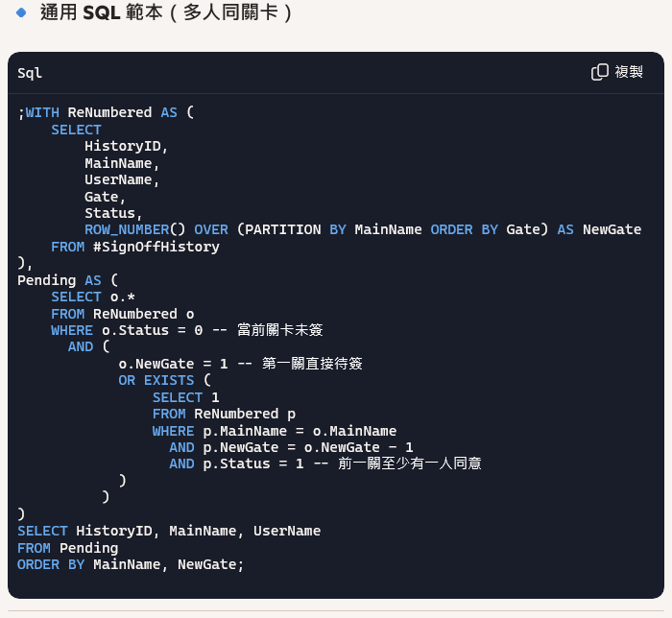Click the Pending AS CTE line
Image resolution: width=672 pixels, height=618 pixels.
coord(67,280)
